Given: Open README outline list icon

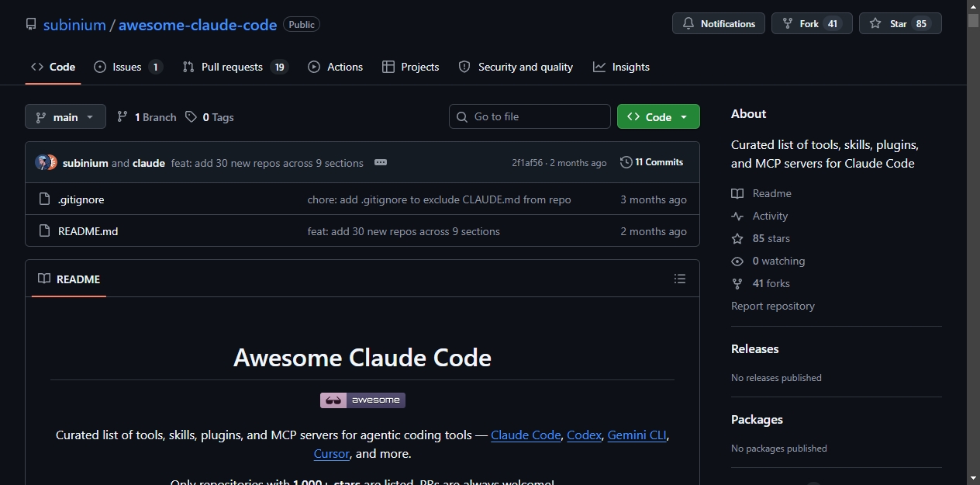Looking at the screenshot, I should [680, 279].
